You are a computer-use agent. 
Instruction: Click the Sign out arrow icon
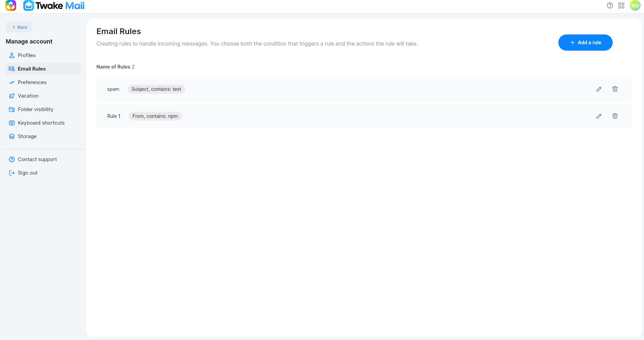coord(12,173)
